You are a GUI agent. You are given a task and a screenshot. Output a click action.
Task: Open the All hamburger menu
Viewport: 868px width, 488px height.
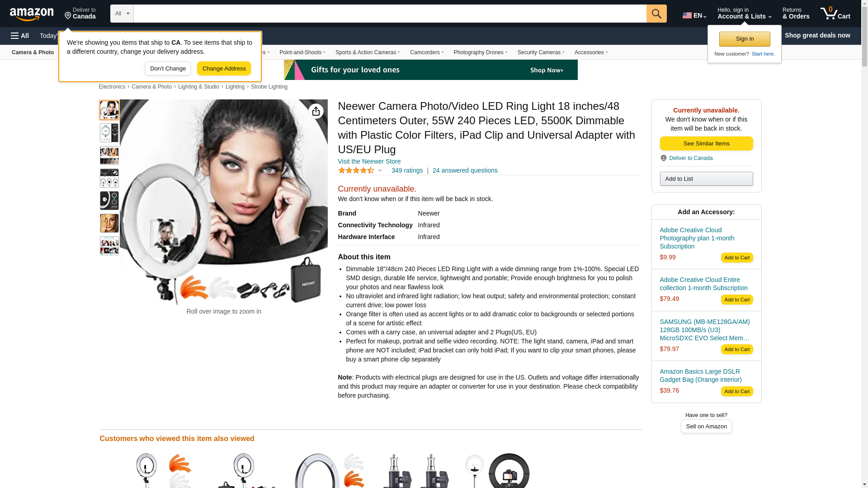click(20, 36)
